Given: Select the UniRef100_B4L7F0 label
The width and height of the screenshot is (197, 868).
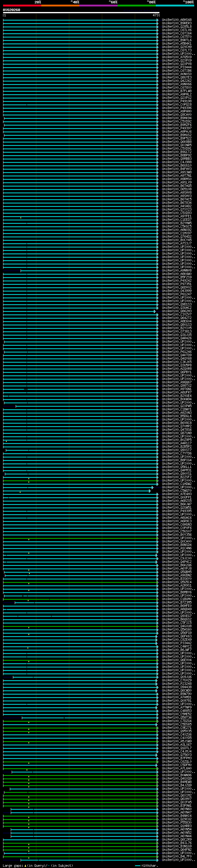Looking at the screenshot, I should [177, 857].
